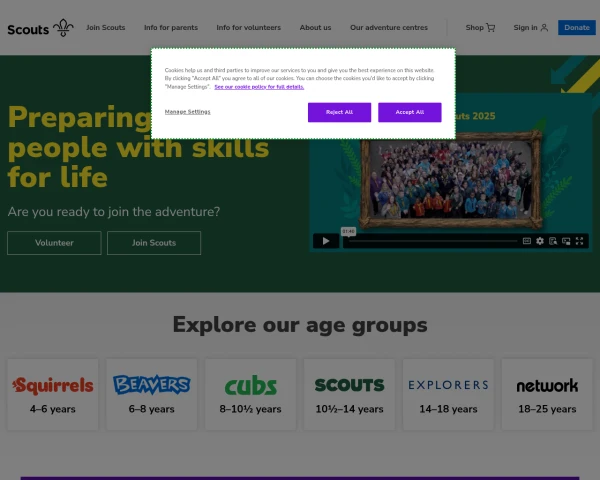
Task: Open Info for volunteers navigation item
Action: coord(248,28)
